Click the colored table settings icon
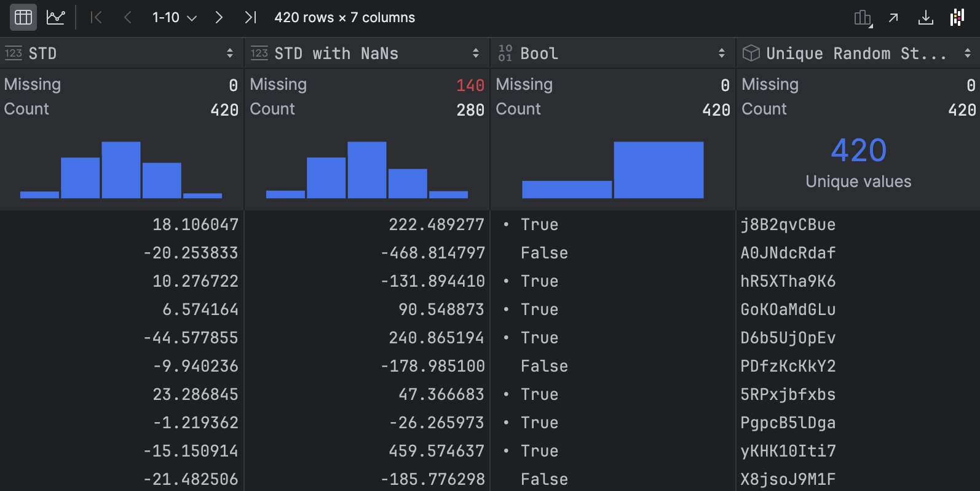The width and height of the screenshot is (980, 491). coord(957,18)
